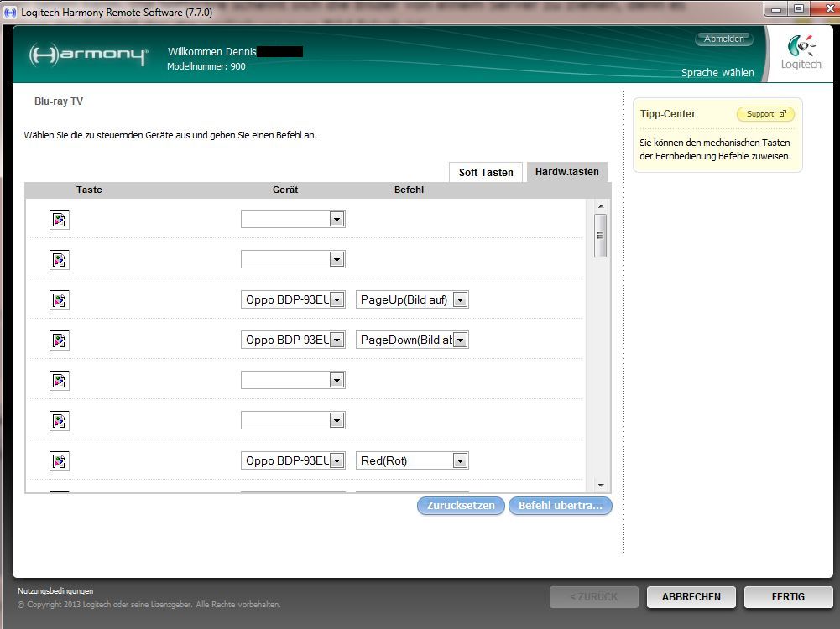
Task: Open the empty Gerät dropdown just above the Red(Rot) row
Action: pos(293,420)
